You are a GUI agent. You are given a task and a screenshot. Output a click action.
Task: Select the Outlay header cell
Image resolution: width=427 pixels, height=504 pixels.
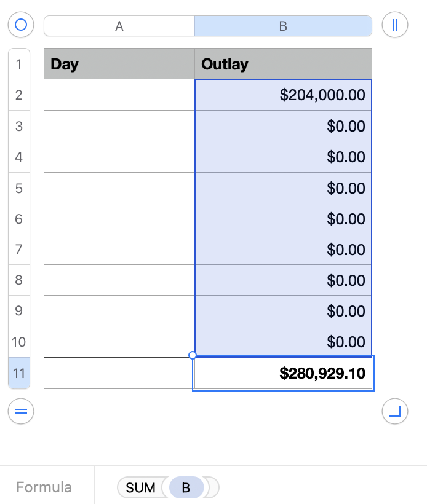(x=283, y=64)
